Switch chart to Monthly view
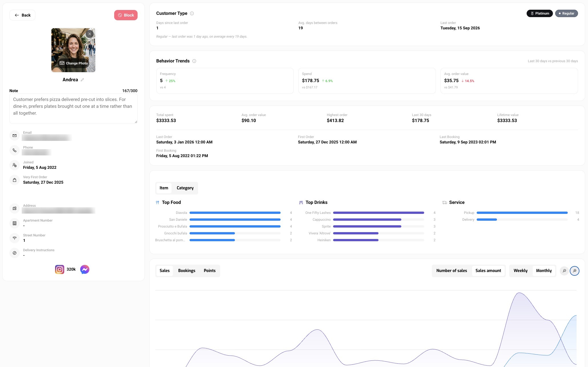The width and height of the screenshot is (588, 367). click(544, 271)
